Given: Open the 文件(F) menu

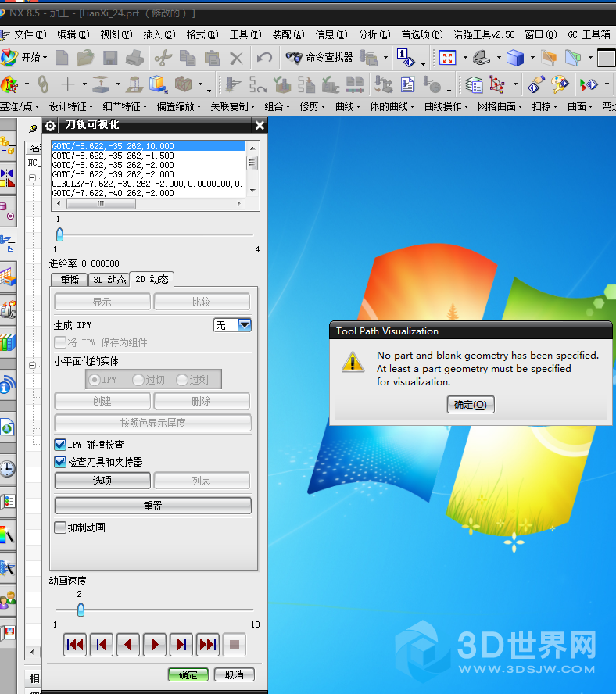Looking at the screenshot, I should pyautogui.click(x=30, y=34).
